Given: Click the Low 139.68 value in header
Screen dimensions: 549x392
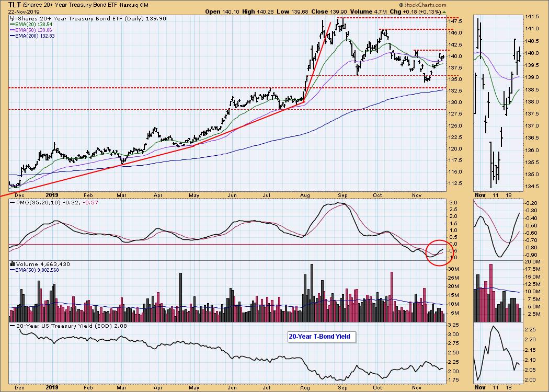Looking at the screenshot, I should click(x=293, y=11).
